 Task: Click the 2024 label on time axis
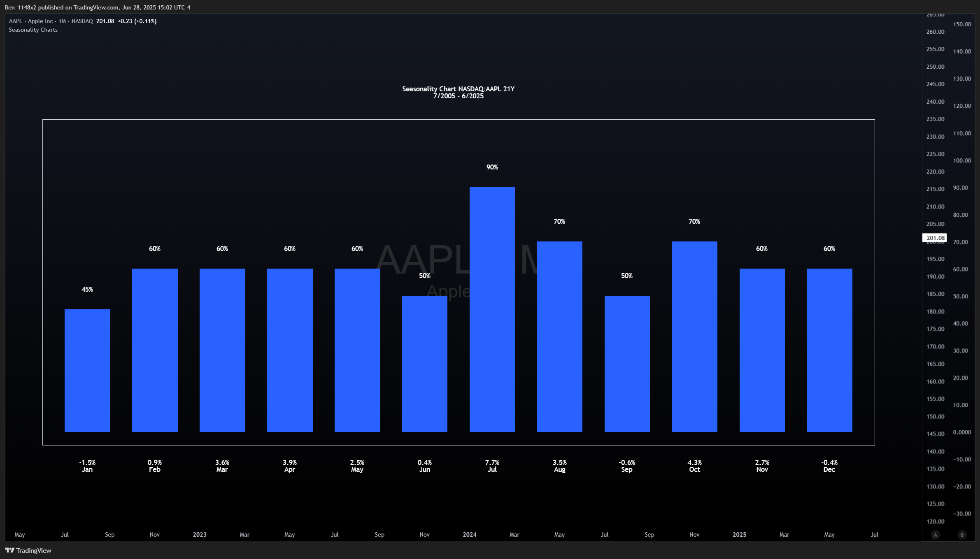[469, 535]
